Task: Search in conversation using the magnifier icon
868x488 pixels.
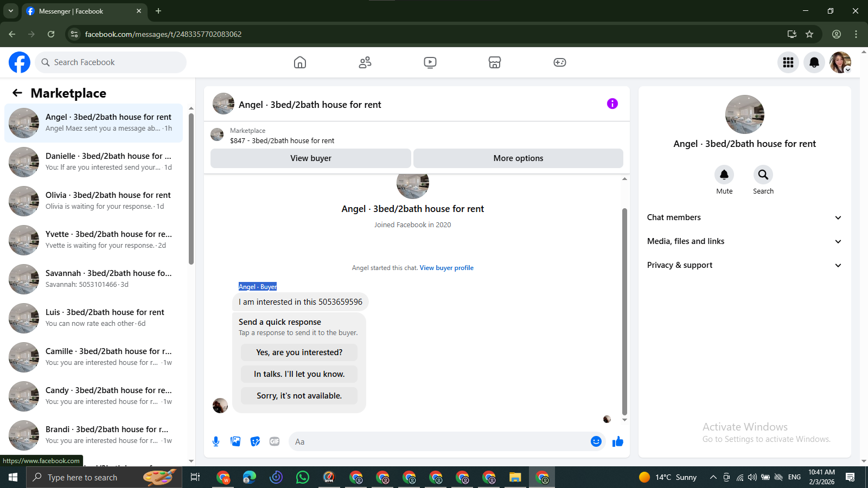Action: [x=763, y=175]
